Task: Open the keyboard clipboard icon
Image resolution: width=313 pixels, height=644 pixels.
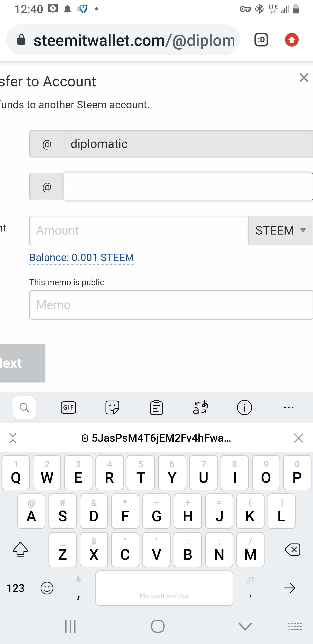Action: pyautogui.click(x=156, y=408)
